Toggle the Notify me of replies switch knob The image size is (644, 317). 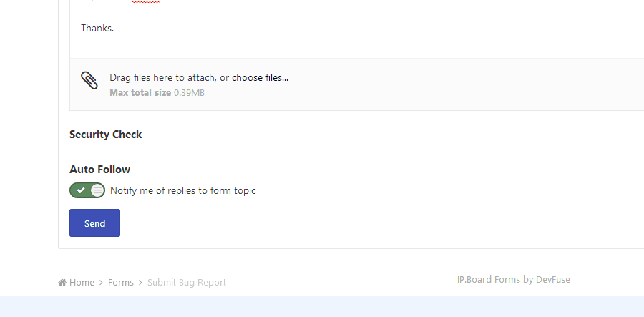point(97,190)
